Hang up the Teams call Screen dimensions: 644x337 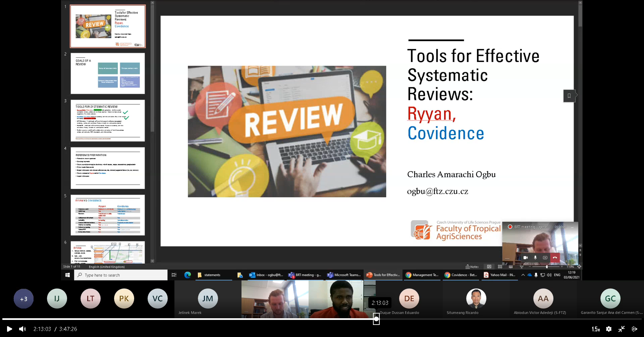click(555, 258)
